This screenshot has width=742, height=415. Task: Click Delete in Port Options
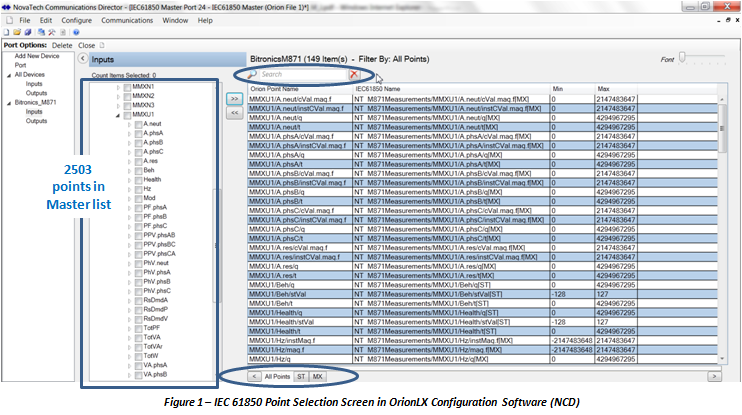click(62, 45)
